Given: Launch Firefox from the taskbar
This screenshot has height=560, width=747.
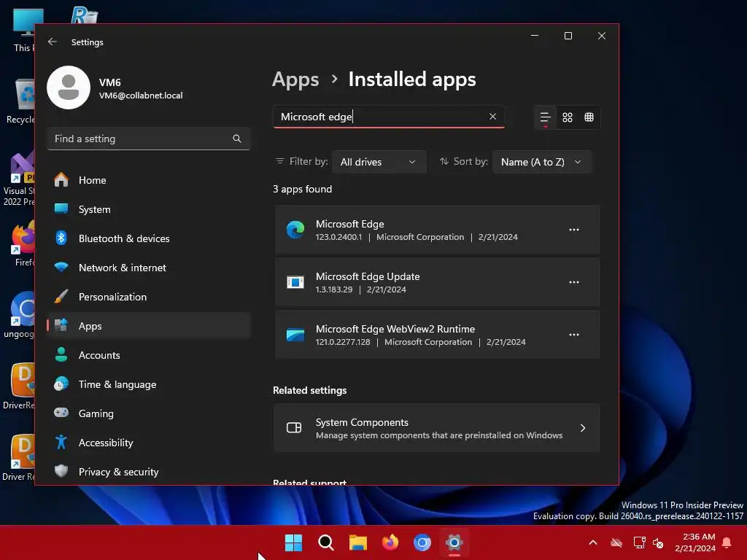Looking at the screenshot, I should (390, 542).
